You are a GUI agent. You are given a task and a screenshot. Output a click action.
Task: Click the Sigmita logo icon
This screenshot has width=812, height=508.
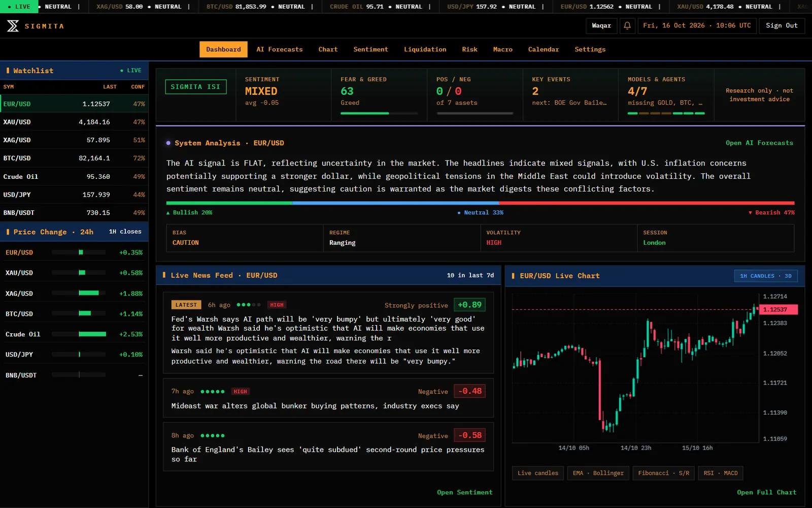pyautogui.click(x=13, y=26)
